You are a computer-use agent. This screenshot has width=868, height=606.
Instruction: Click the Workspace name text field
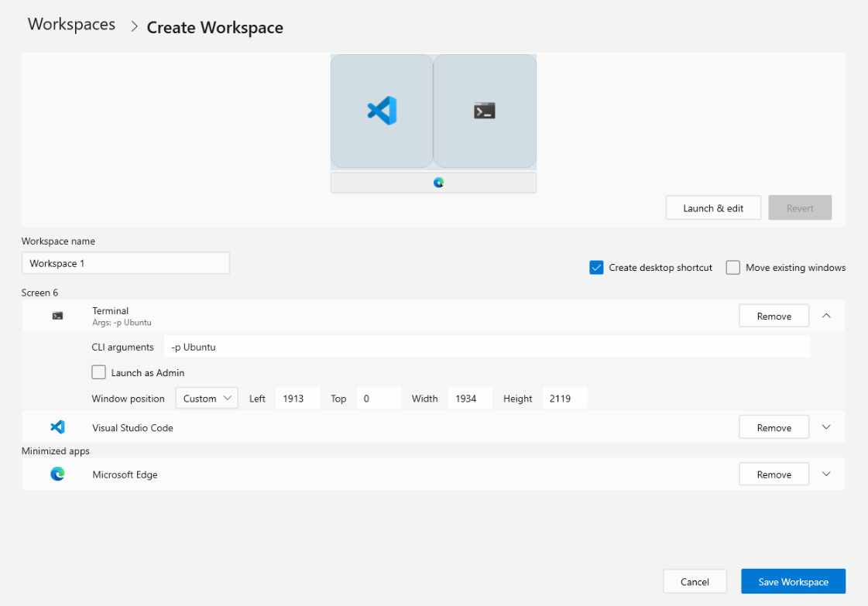coord(125,263)
